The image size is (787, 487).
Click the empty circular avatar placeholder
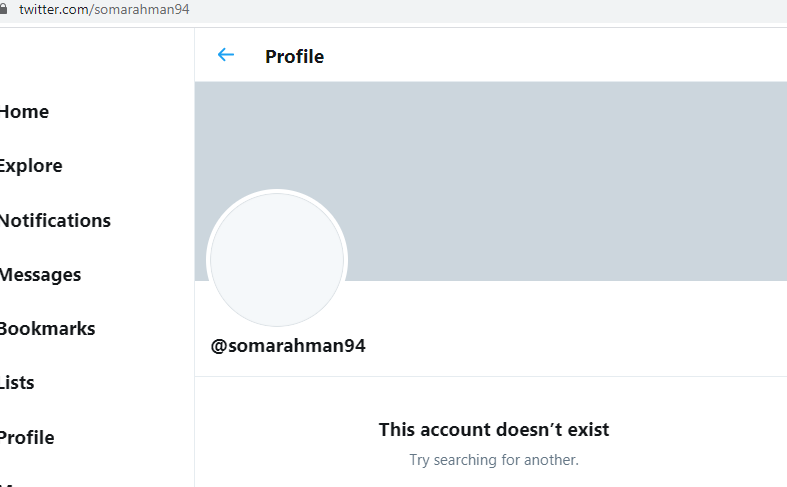tap(277, 260)
